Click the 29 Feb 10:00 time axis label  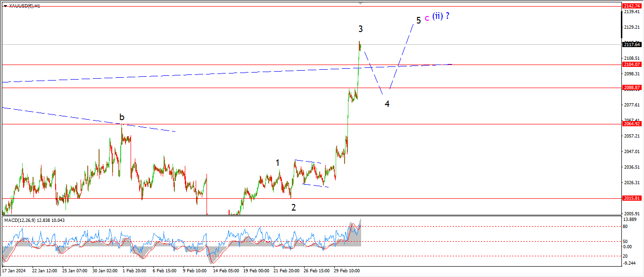[x=347, y=271]
